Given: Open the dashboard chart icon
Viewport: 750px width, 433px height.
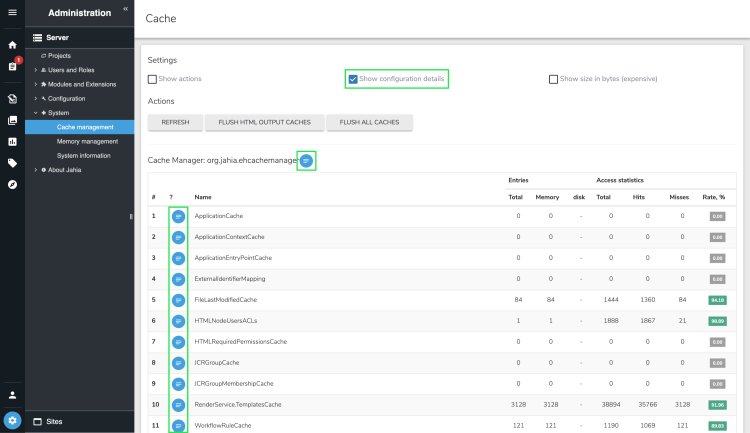Looking at the screenshot, I should click(x=12, y=142).
